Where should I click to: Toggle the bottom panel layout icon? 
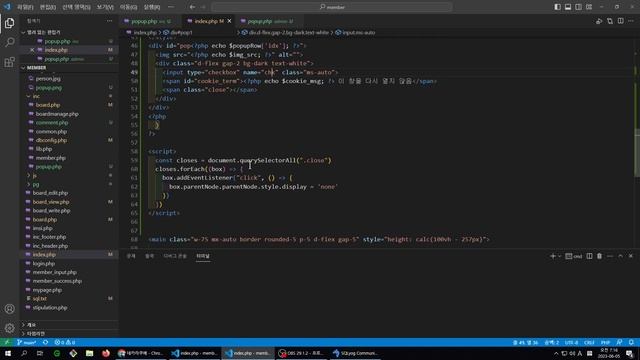pyautogui.click(x=568, y=7)
